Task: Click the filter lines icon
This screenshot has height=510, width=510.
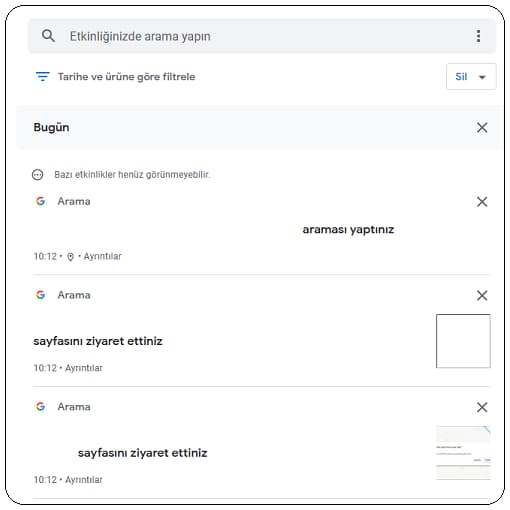Action: click(43, 77)
